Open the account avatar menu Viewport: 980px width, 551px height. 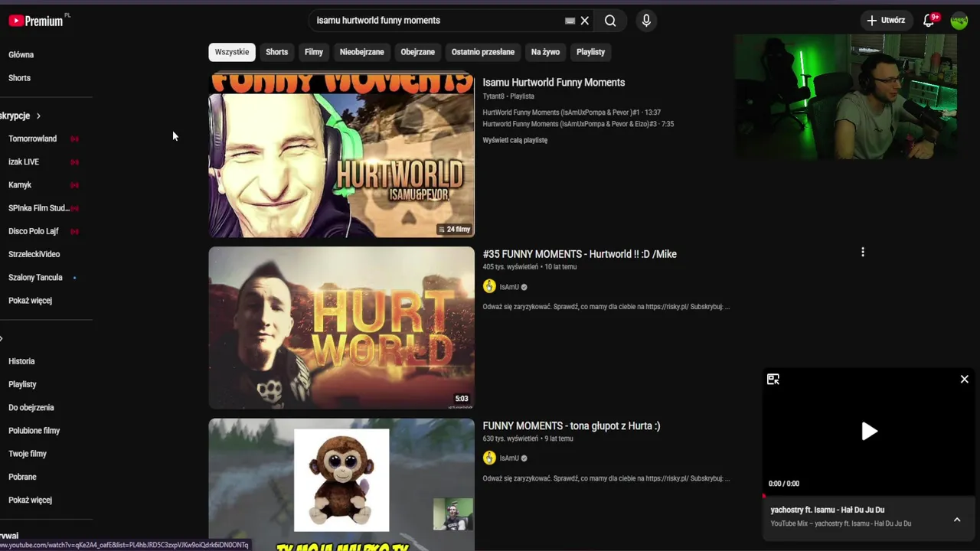[x=959, y=21]
